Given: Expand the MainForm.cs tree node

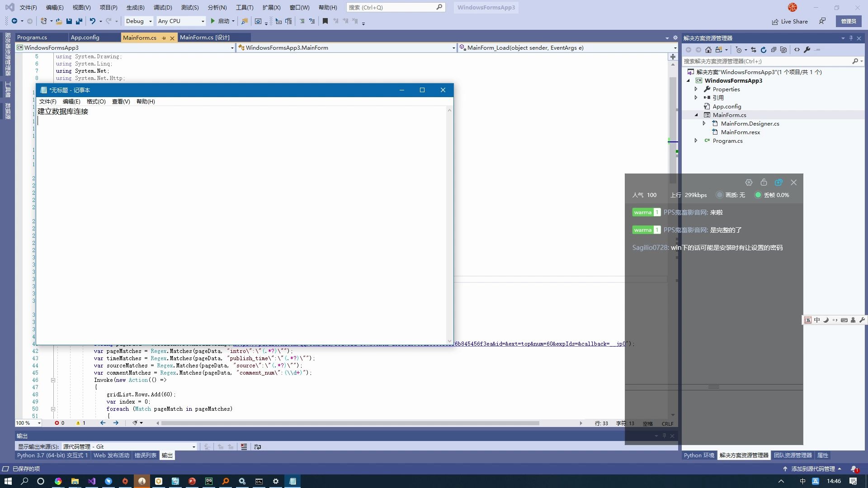Looking at the screenshot, I should coord(697,114).
